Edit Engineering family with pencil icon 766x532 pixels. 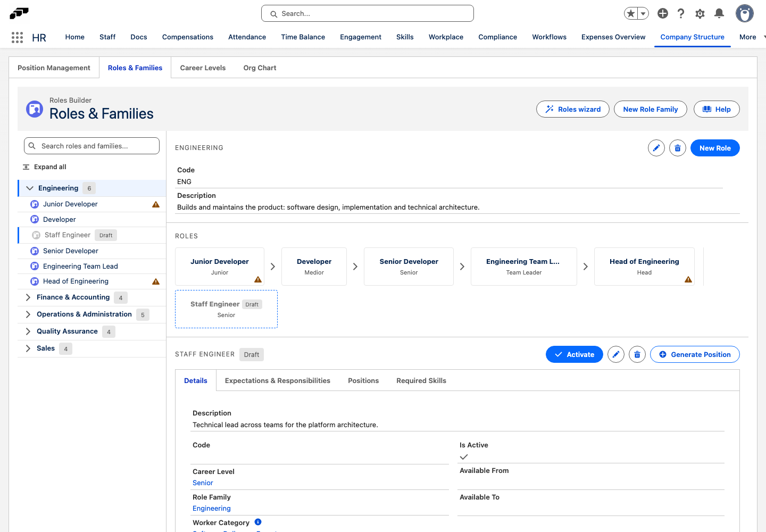coord(656,148)
